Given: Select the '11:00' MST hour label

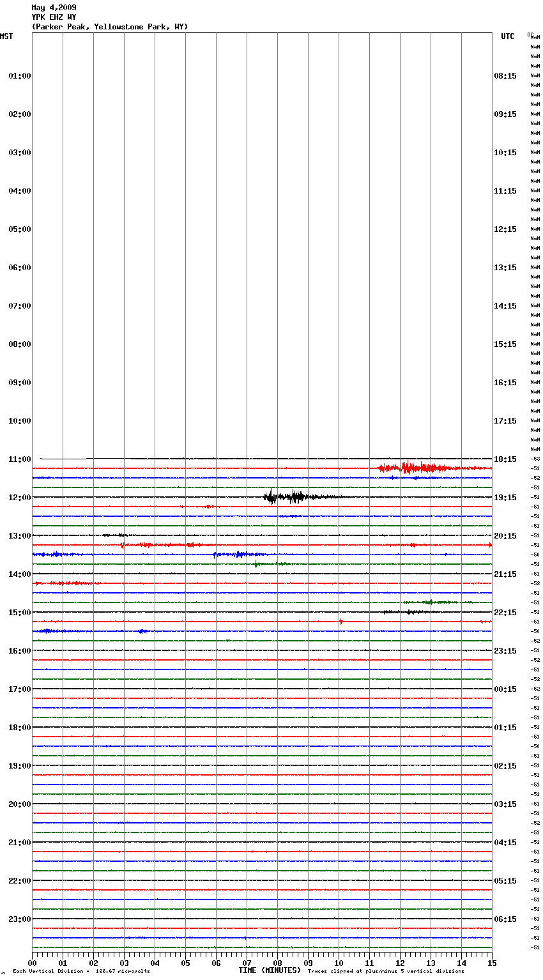Looking at the screenshot, I should pyautogui.click(x=20, y=459).
